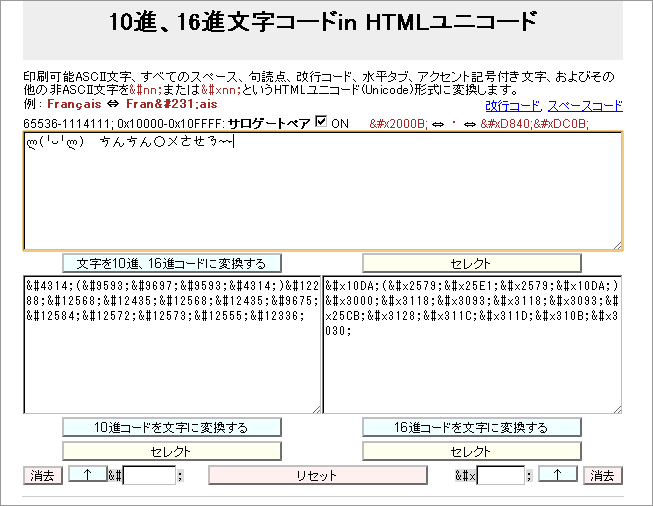
Task: Click the left 消去 button
Action: click(43, 475)
